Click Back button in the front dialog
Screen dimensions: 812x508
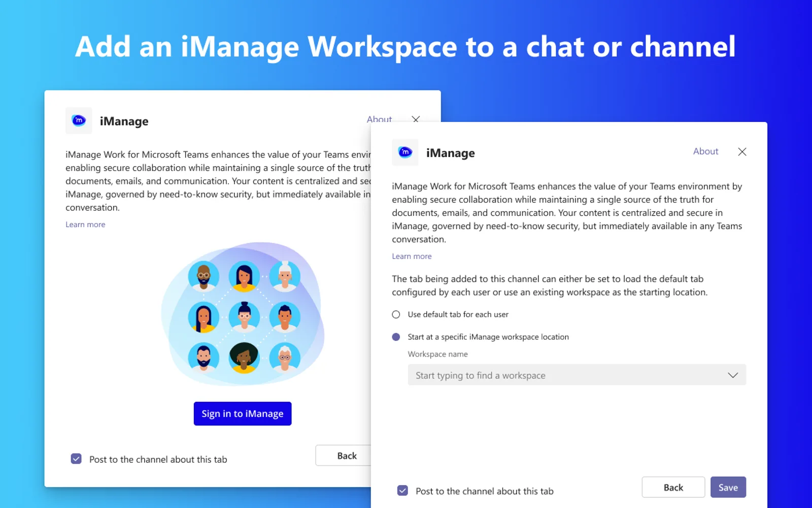point(673,487)
